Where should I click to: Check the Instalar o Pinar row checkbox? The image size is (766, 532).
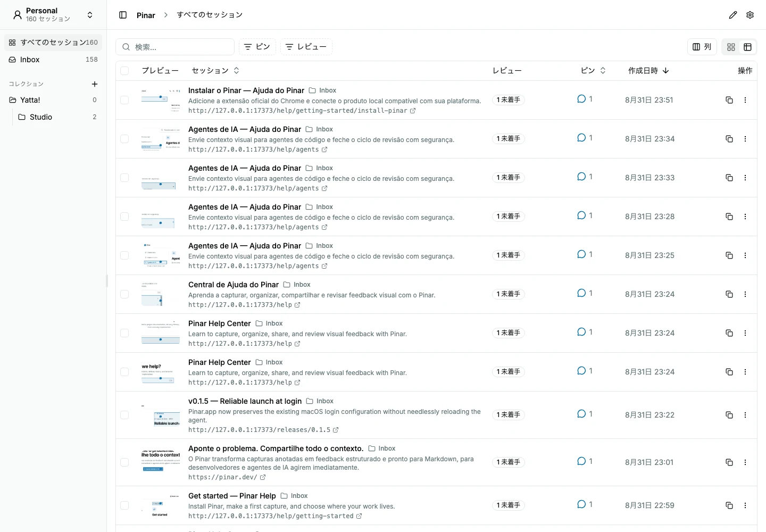coord(124,100)
